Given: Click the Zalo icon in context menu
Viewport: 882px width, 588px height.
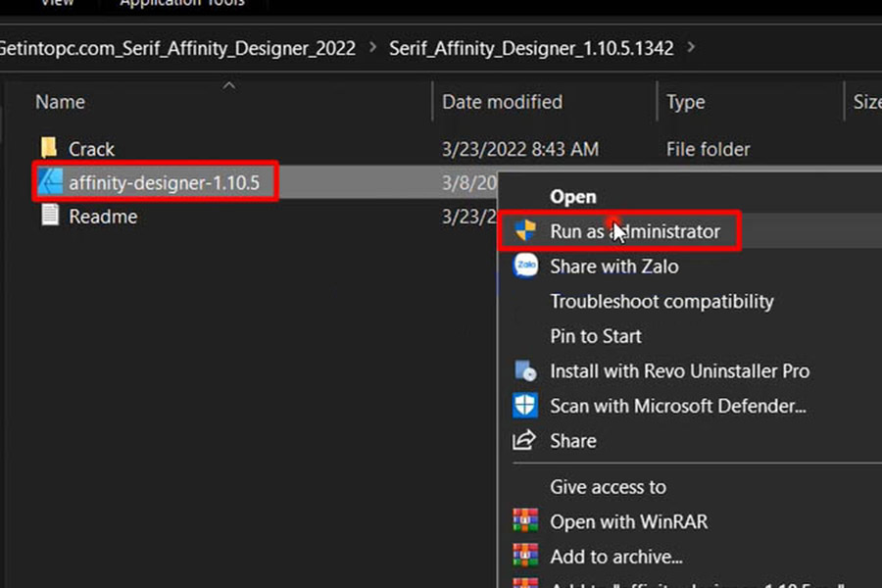Looking at the screenshot, I should 526,266.
